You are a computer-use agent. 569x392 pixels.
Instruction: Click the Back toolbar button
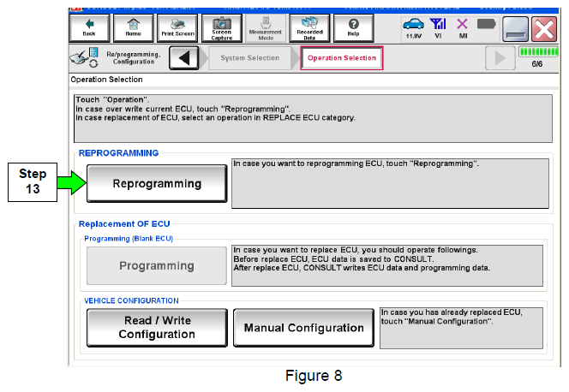click(x=89, y=28)
